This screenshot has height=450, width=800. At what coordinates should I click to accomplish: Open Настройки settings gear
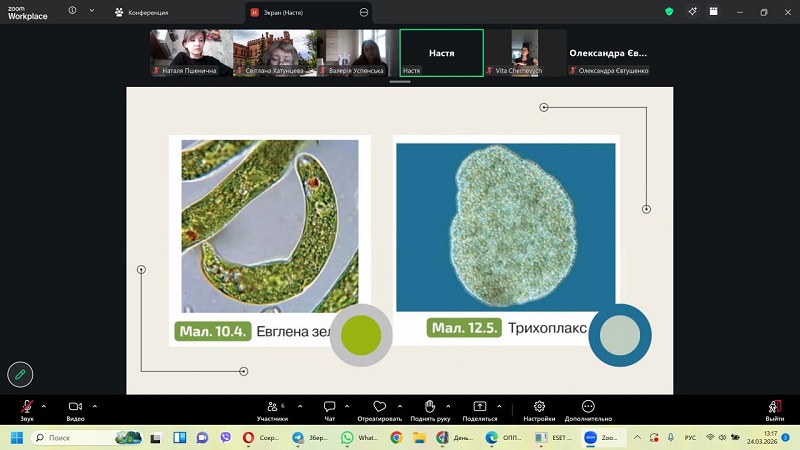point(539,407)
